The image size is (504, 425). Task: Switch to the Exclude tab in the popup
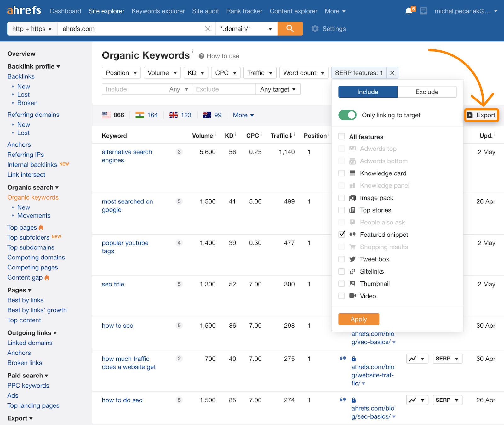(427, 92)
